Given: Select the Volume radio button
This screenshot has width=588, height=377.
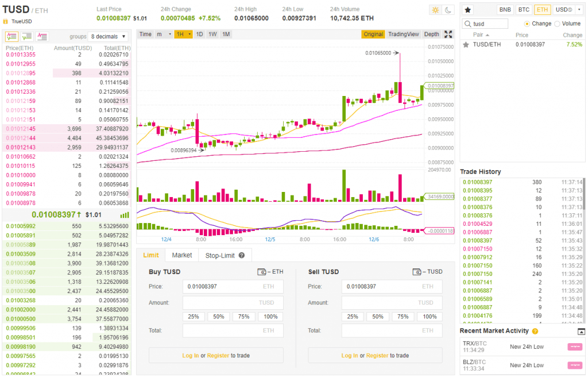Looking at the screenshot, I should click(557, 24).
